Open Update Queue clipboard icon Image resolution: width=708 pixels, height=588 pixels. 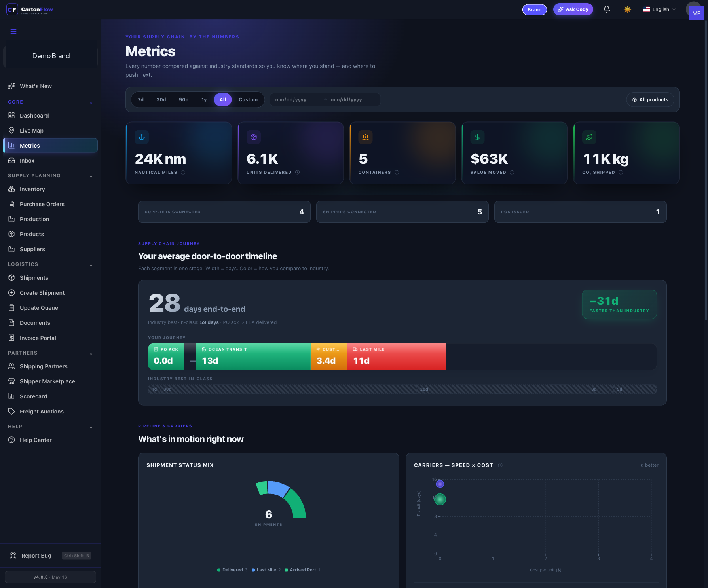click(11, 308)
